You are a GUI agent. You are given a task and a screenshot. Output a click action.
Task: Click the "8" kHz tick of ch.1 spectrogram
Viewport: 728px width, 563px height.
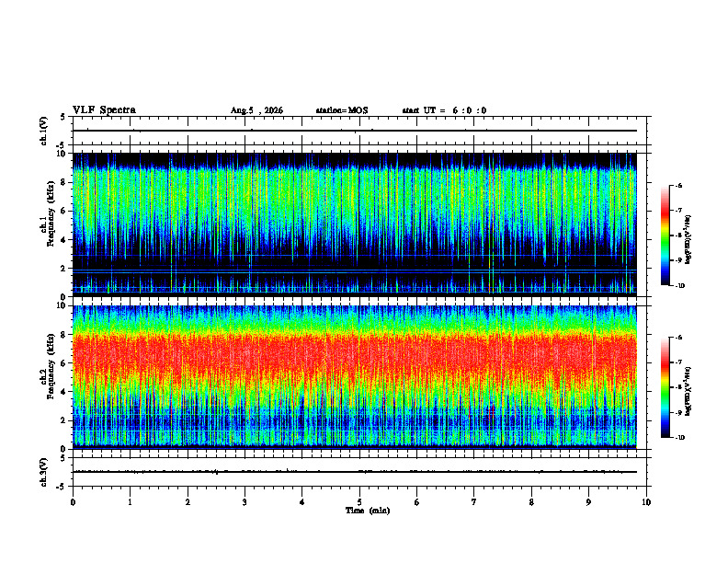[64, 182]
